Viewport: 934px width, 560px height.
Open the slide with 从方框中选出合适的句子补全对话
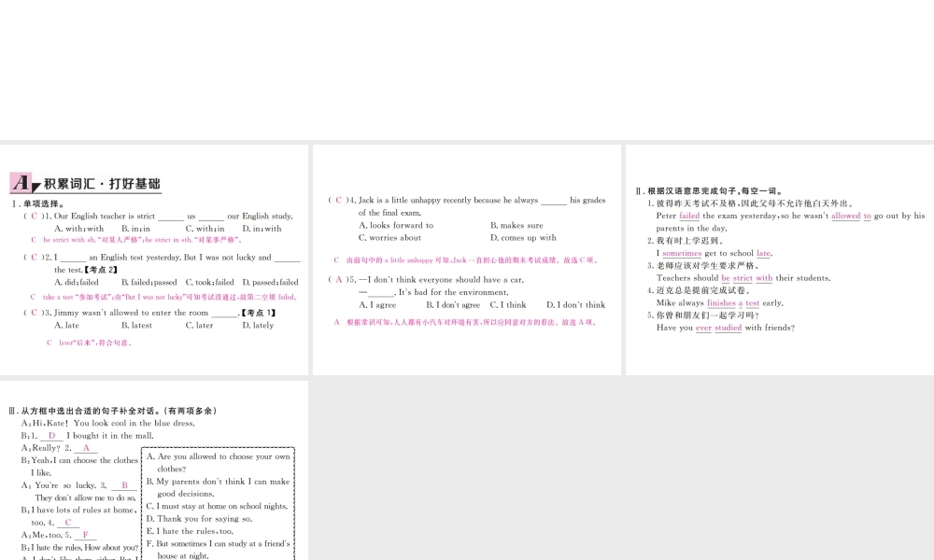pos(154,470)
